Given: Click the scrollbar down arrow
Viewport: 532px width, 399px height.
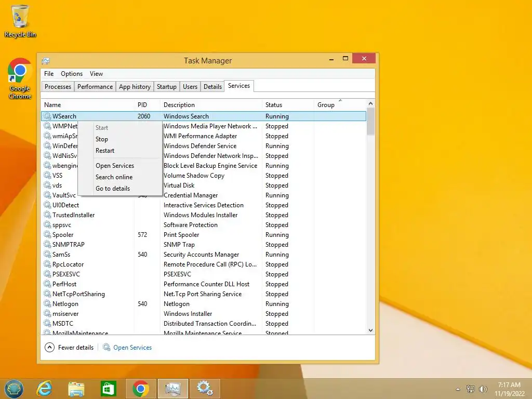Looking at the screenshot, I should click(x=370, y=330).
